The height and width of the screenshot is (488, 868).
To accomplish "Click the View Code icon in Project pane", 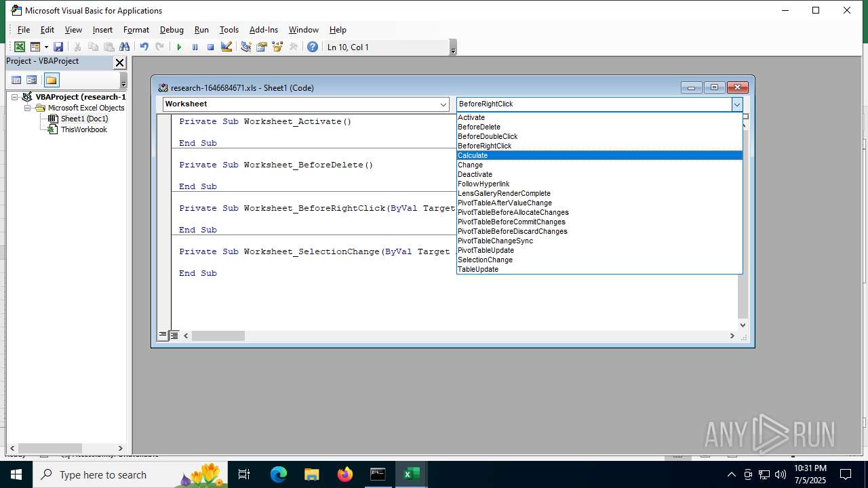I will click(x=16, y=80).
